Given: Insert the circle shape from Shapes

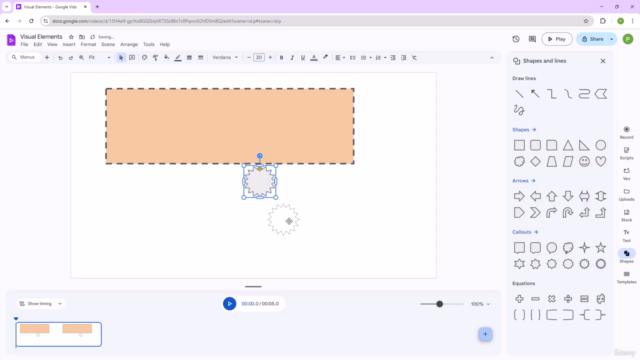Looking at the screenshot, I should (x=600, y=145).
